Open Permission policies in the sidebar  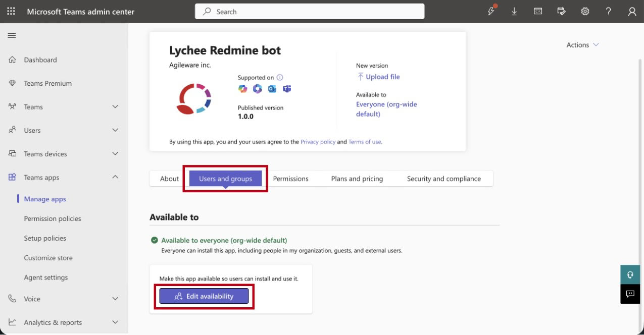coord(53,218)
